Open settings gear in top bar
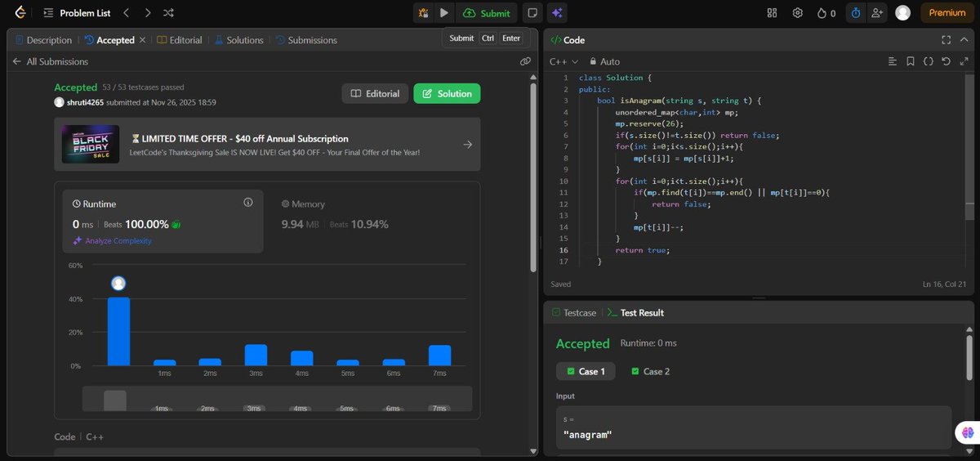Viewport: 980px width, 461px height. (798, 13)
